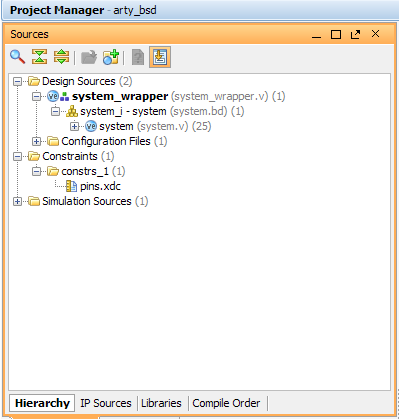399x419 pixels.
Task: Switch to the IP Sources tab
Action: pyautogui.click(x=106, y=403)
